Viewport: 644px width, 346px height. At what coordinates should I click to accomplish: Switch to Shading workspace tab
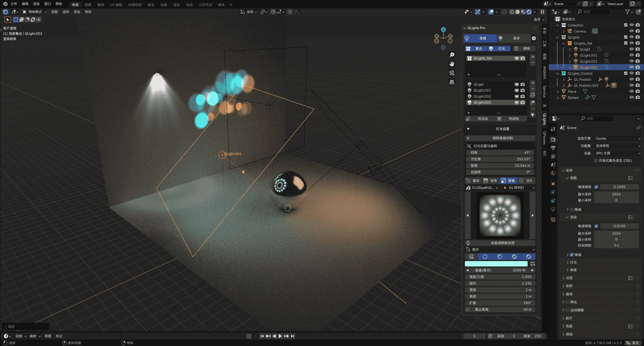tap(151, 5)
